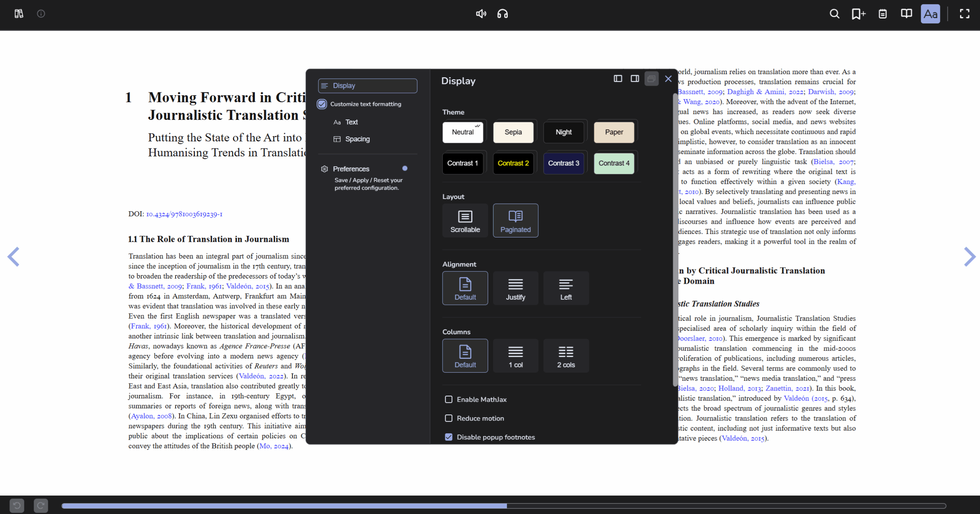Add a bookmark with the bookmark icon
The height and width of the screenshot is (514, 980).
[x=858, y=14]
